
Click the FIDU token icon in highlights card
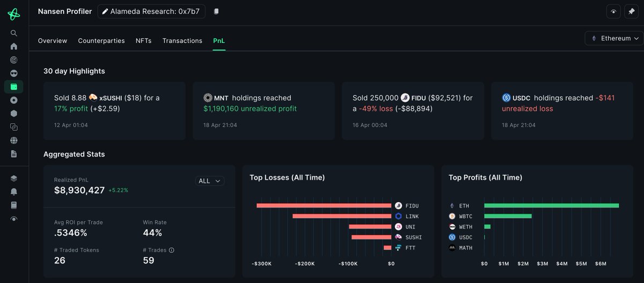[405, 98]
